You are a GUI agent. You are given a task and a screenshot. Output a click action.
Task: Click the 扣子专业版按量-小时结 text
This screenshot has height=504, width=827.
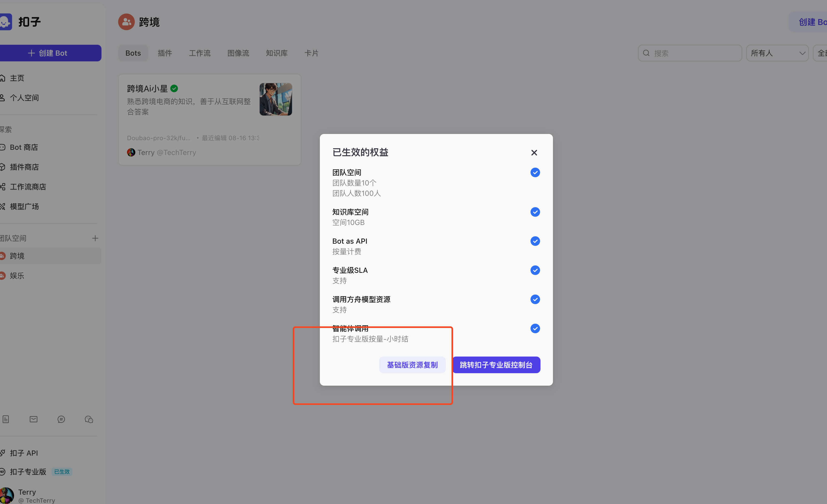click(x=370, y=339)
